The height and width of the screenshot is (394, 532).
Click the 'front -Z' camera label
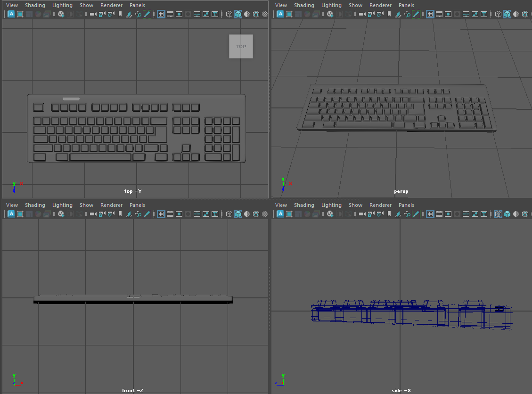click(x=133, y=391)
